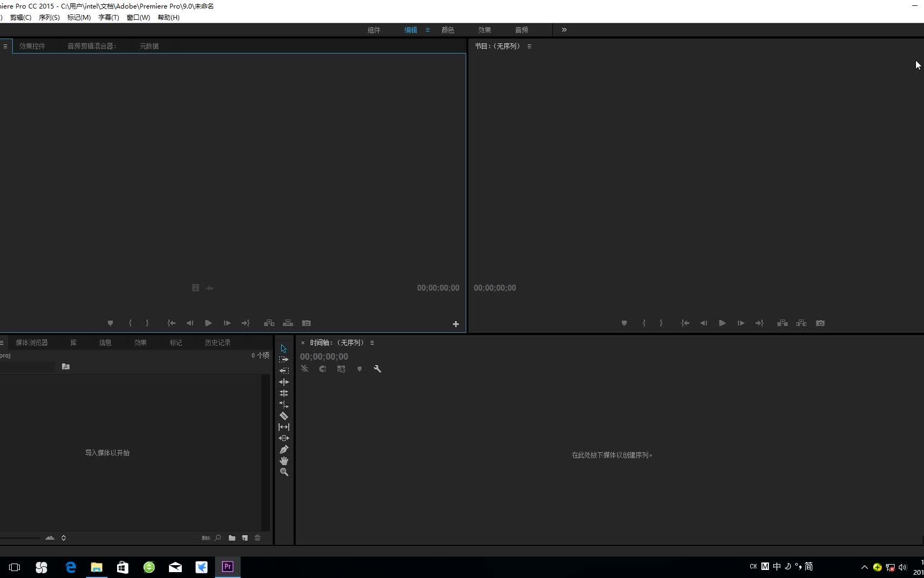This screenshot has height=578, width=924.
Task: Open project panel group menu icon
Action: pos(2,343)
